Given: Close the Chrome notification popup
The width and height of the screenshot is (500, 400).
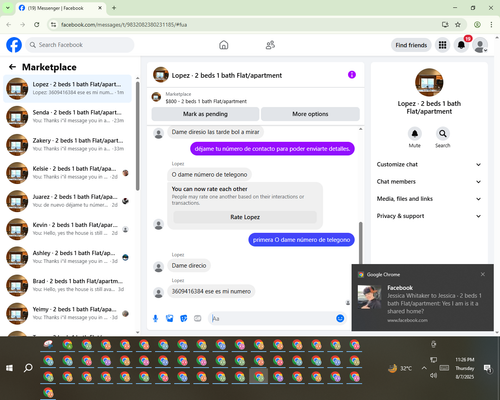Looking at the screenshot, I should 483,274.
